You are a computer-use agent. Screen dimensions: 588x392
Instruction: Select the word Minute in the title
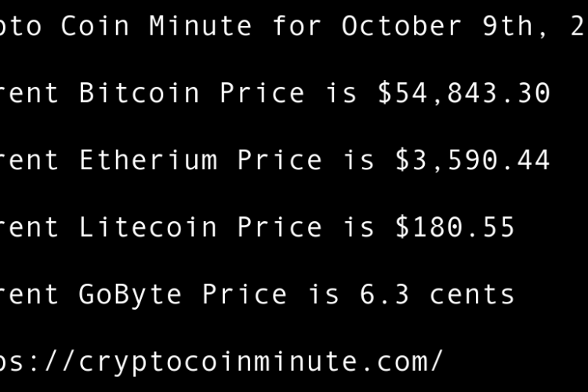pyautogui.click(x=201, y=26)
